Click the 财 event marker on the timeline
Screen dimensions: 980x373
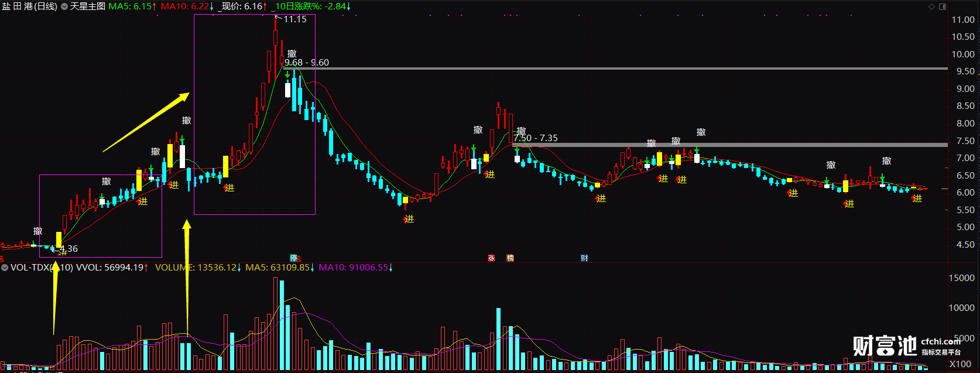pyautogui.click(x=584, y=258)
